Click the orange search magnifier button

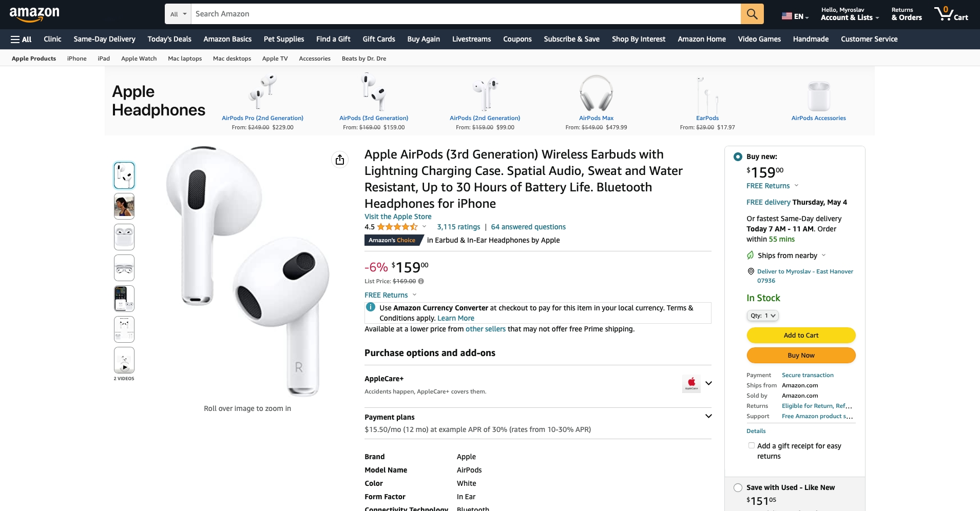click(752, 14)
